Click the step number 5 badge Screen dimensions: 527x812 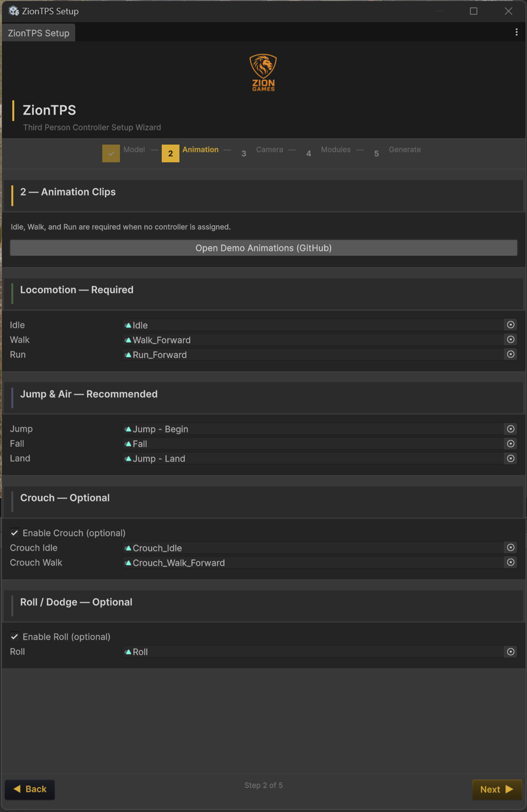point(376,153)
